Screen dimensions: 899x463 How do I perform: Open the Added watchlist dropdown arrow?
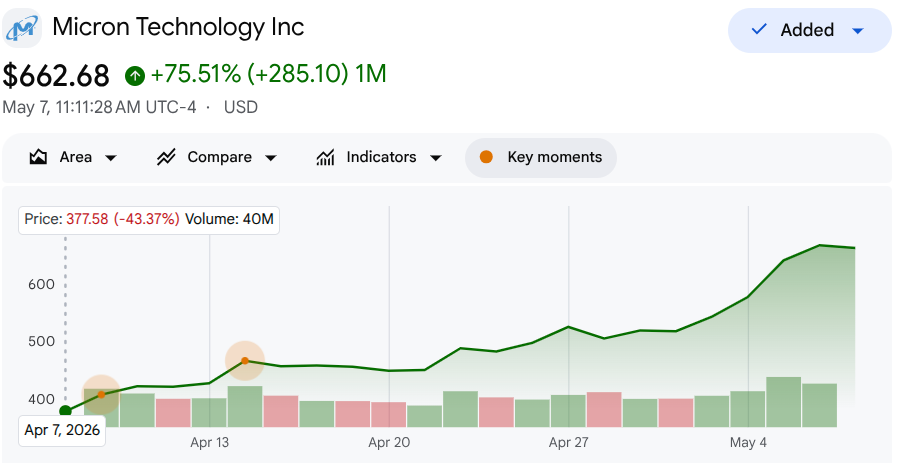[858, 30]
